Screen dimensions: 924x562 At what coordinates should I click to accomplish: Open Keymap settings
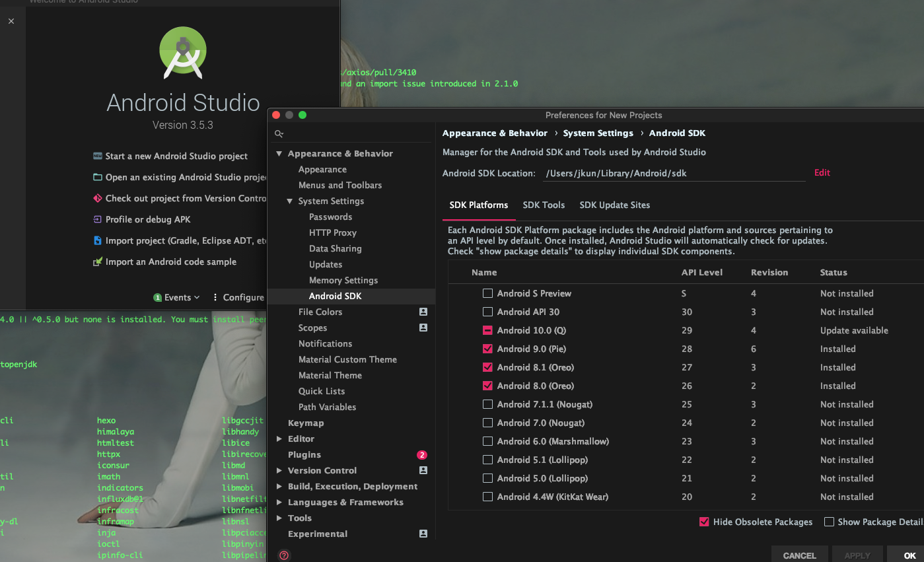pos(306,423)
